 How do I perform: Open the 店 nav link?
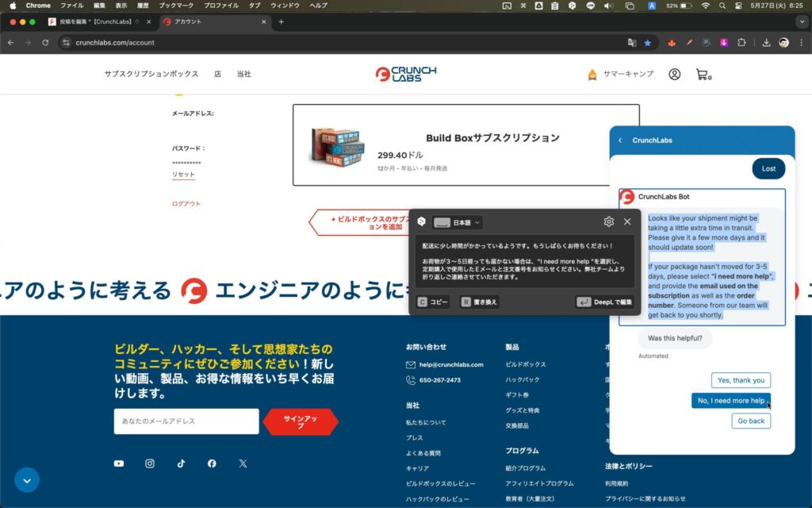[217, 74]
